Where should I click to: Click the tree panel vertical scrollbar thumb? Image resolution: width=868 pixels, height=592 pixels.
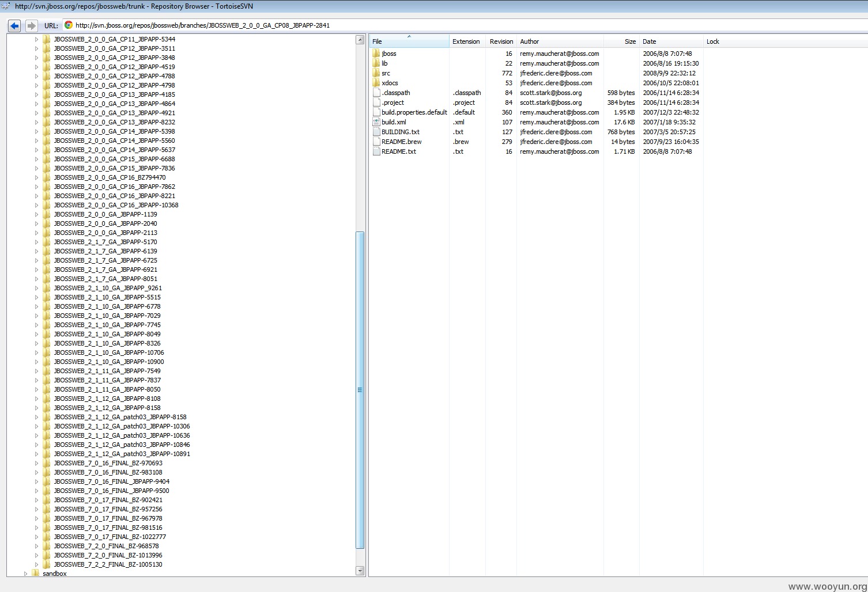[360, 390]
